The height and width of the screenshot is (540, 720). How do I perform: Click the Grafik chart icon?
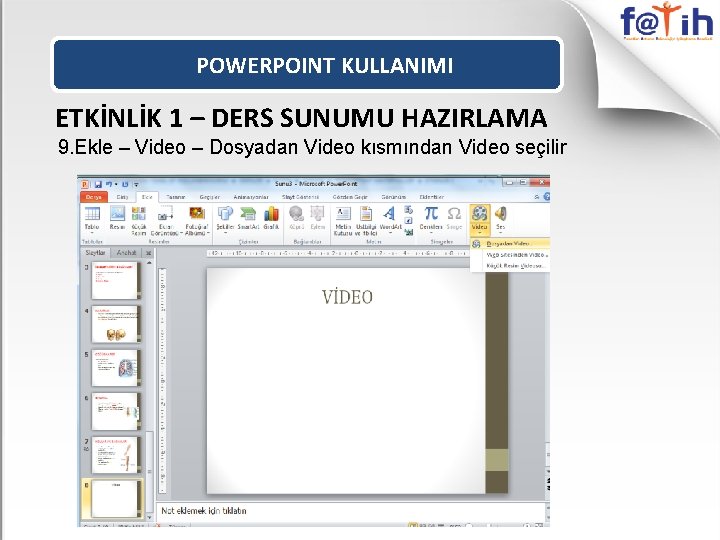tap(271, 214)
